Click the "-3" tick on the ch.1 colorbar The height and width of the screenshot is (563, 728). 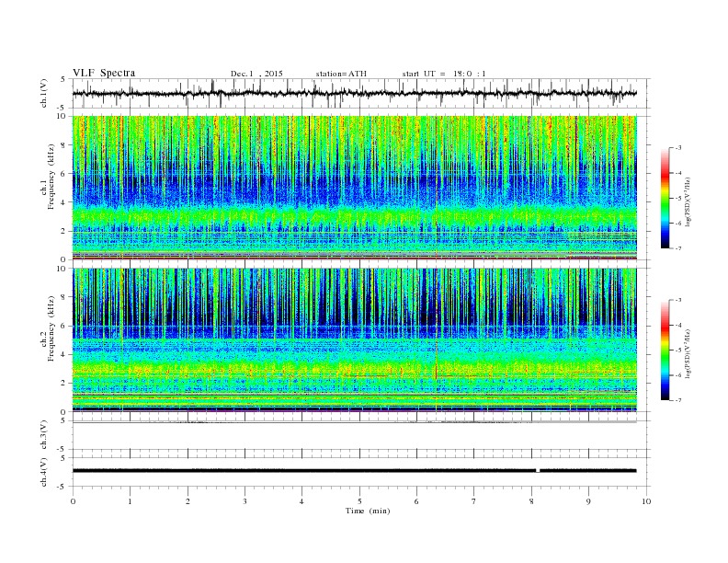point(677,148)
